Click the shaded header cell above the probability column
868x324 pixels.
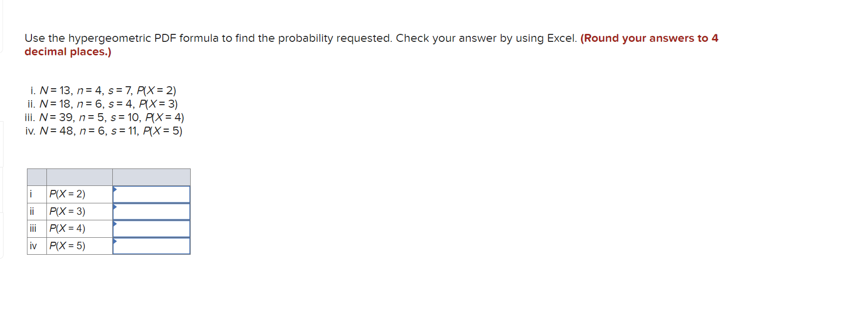[79, 177]
